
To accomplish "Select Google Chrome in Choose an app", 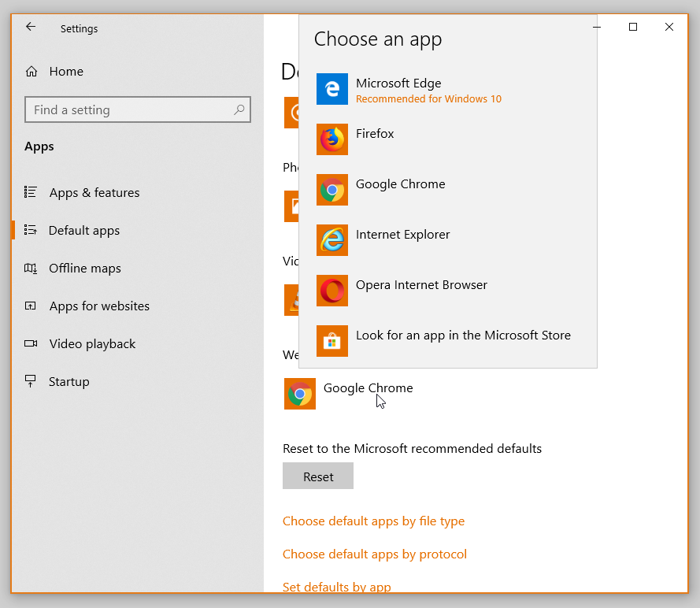I will point(401,184).
